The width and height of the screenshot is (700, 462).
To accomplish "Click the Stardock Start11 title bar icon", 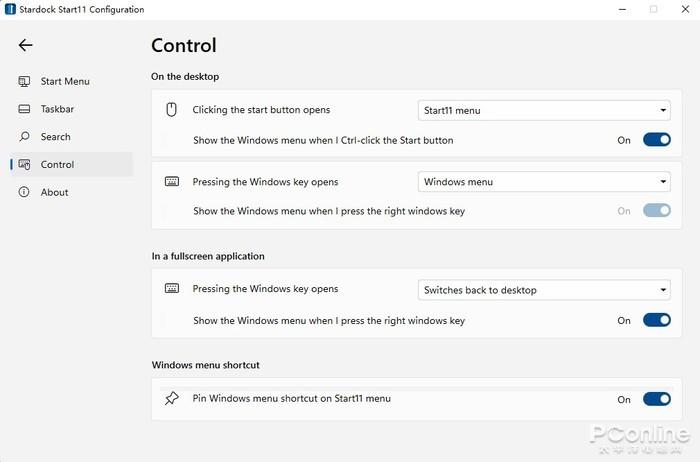I will coord(8,9).
